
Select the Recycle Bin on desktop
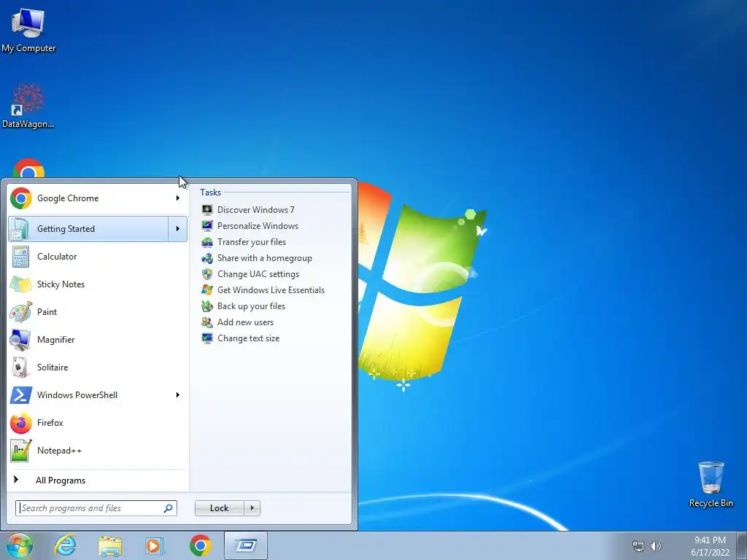click(711, 484)
